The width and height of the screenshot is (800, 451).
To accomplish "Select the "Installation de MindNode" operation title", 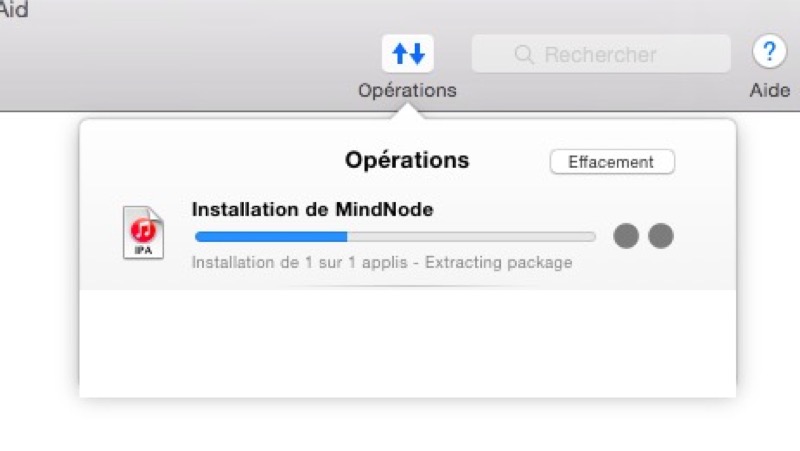I will pyautogui.click(x=312, y=210).
